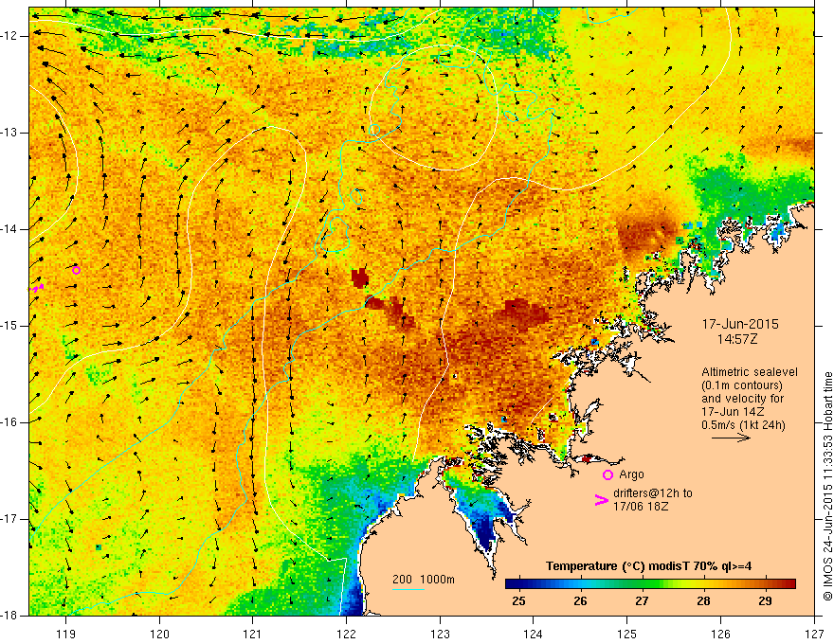The image size is (834, 644).
Task: Click latitude axis label -14
Action: pos(9,229)
